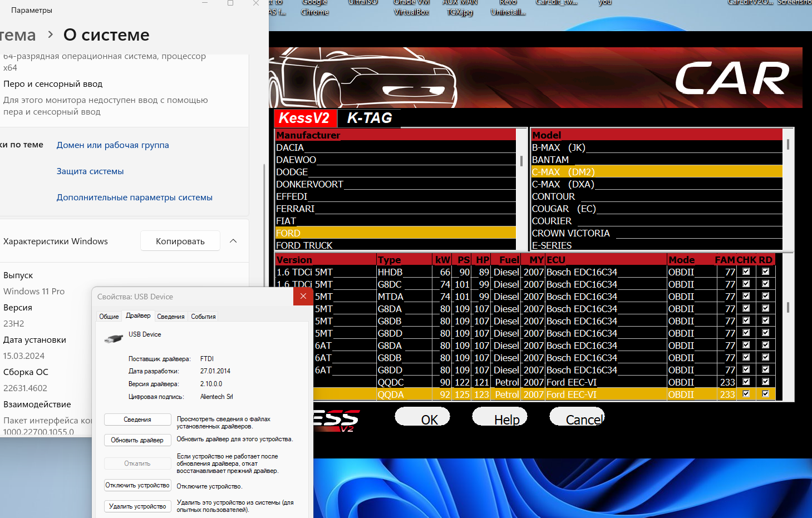This screenshot has height=518, width=812.
Task: Toggle CHK checkbox for HHDB row
Action: (746, 272)
